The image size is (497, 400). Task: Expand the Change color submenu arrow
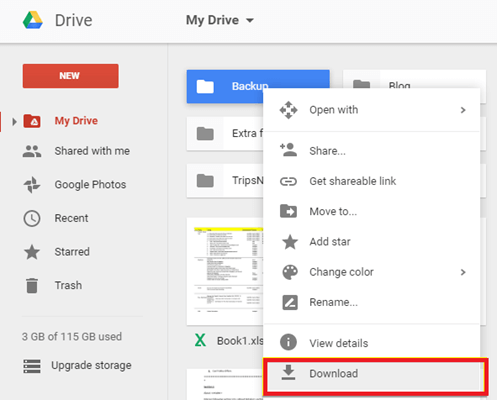463,272
